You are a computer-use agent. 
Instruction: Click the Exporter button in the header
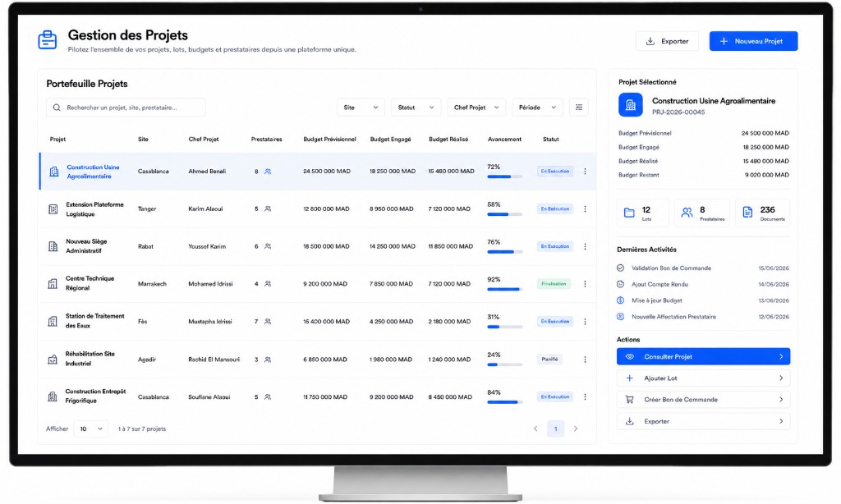pos(667,41)
